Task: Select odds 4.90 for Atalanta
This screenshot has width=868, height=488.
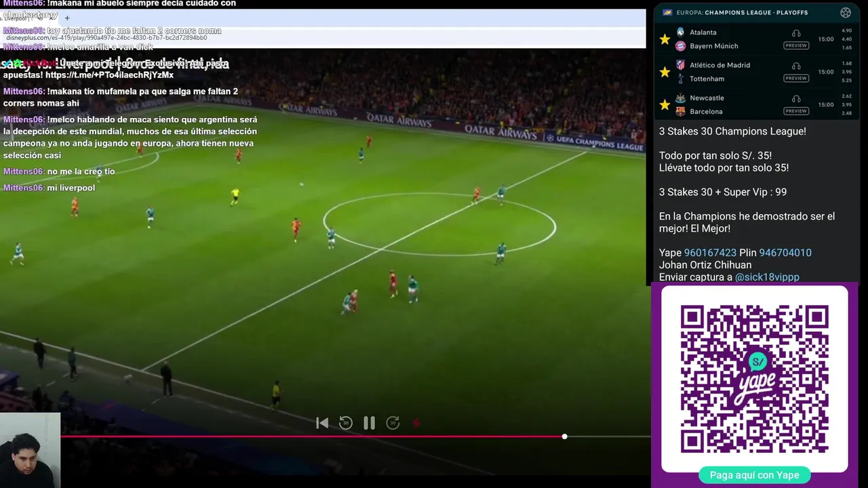Action: (846, 30)
